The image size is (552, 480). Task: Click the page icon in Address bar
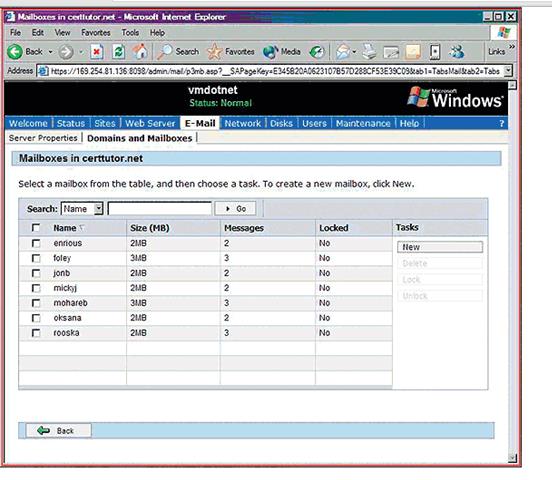(x=43, y=71)
